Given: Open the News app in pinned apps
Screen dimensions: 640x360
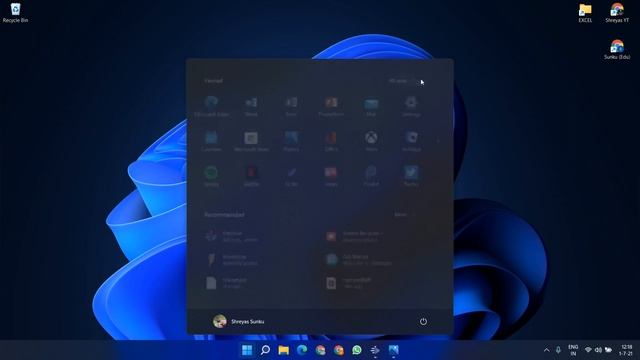Looking at the screenshot, I should [331, 176].
